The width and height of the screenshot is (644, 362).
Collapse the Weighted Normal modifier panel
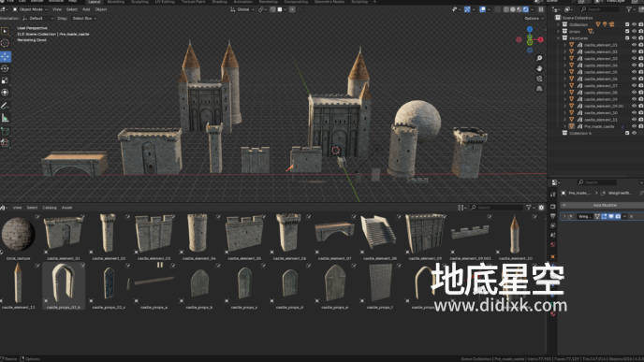[564, 216]
